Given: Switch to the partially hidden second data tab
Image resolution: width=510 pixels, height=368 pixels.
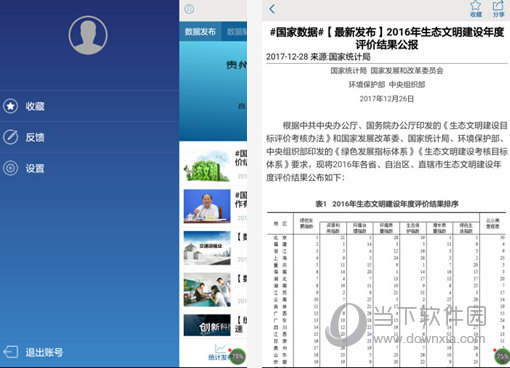Looking at the screenshot, I should coord(235,32).
